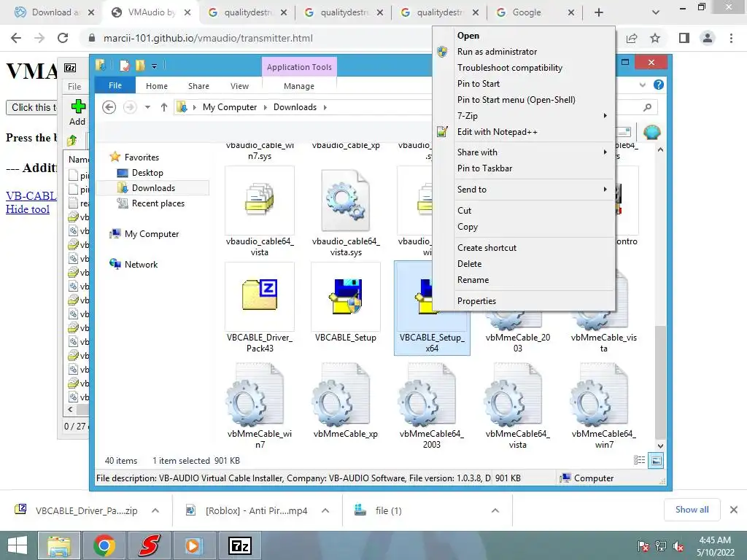Reload the Chrome page

tap(63, 38)
